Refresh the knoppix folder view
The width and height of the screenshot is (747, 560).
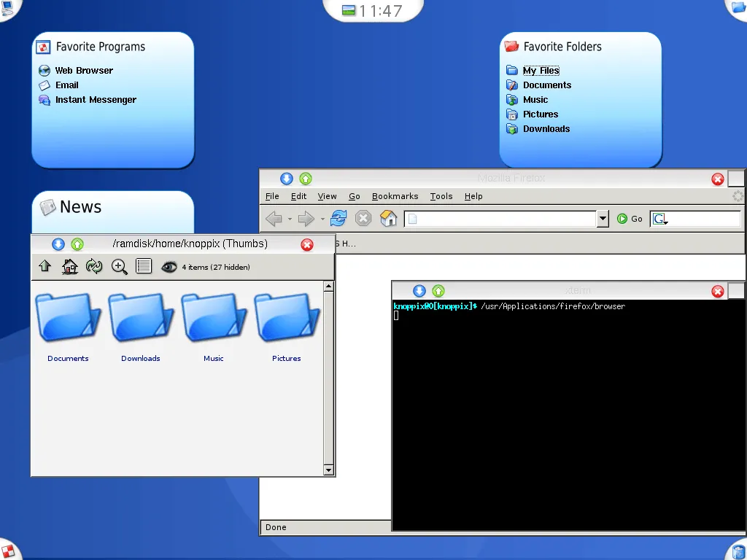click(94, 266)
